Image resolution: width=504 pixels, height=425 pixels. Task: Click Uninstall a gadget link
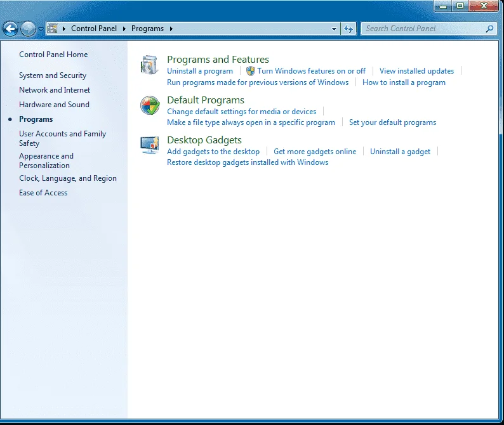coord(400,152)
